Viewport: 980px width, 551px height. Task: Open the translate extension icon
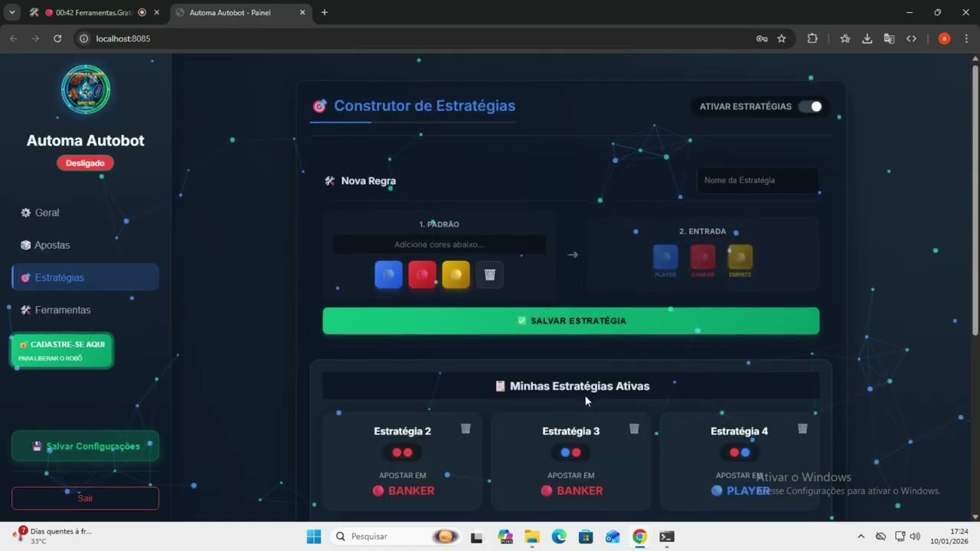889,38
